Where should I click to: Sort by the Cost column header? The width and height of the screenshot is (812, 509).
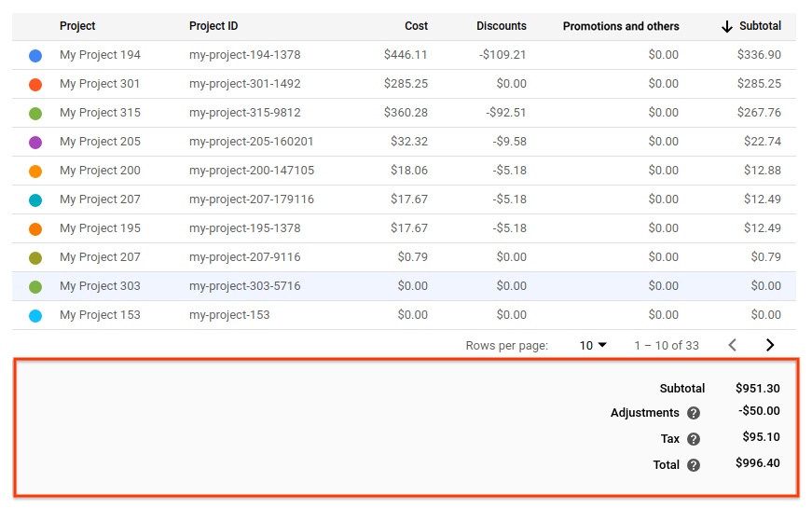[417, 26]
